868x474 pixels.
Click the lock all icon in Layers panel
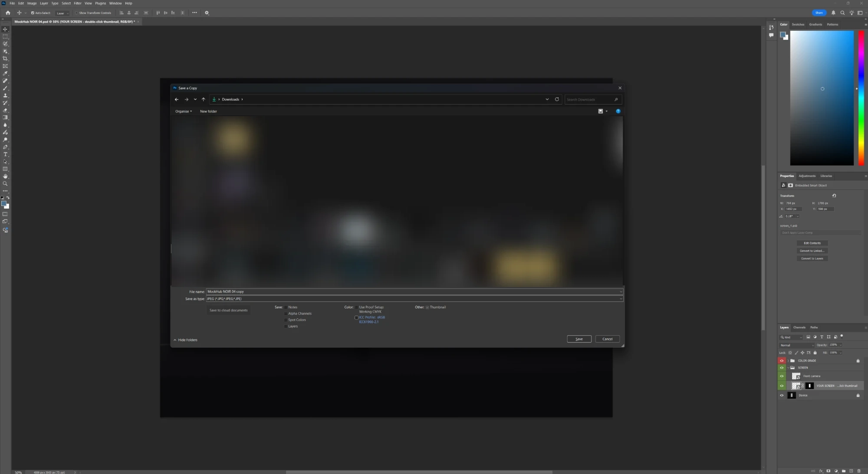click(x=815, y=353)
